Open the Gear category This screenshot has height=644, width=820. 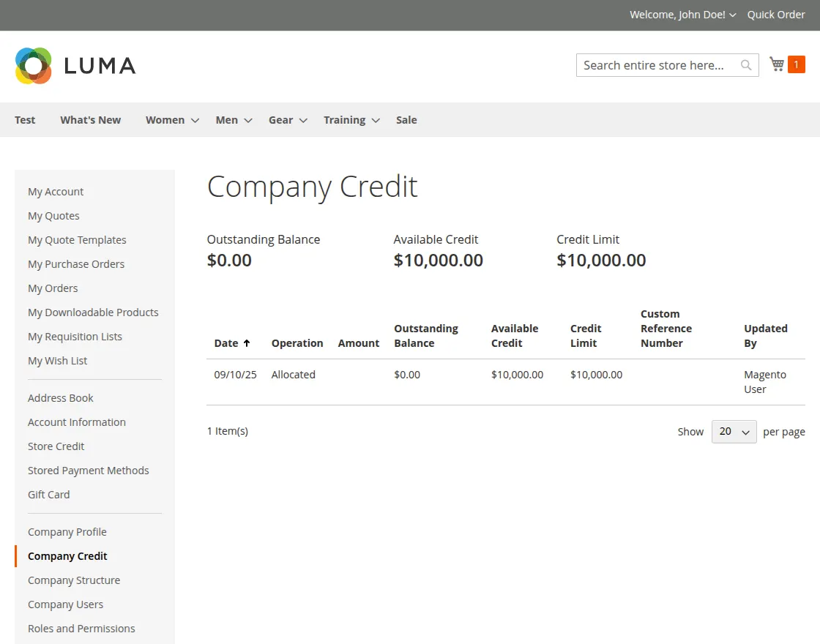coord(281,120)
